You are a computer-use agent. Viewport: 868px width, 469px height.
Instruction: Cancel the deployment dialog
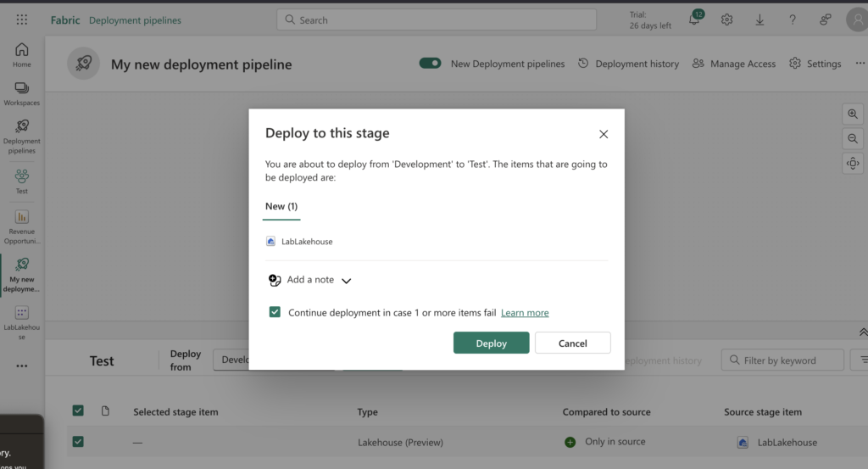(x=572, y=343)
